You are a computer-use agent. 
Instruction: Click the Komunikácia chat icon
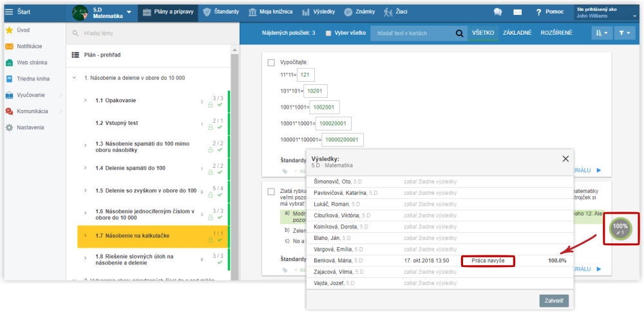[9, 111]
